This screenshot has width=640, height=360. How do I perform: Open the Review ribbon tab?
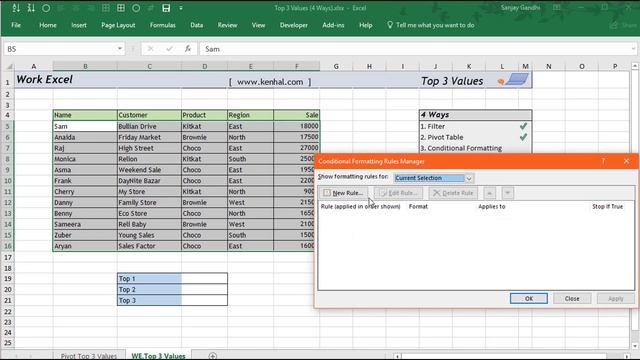tap(227, 25)
